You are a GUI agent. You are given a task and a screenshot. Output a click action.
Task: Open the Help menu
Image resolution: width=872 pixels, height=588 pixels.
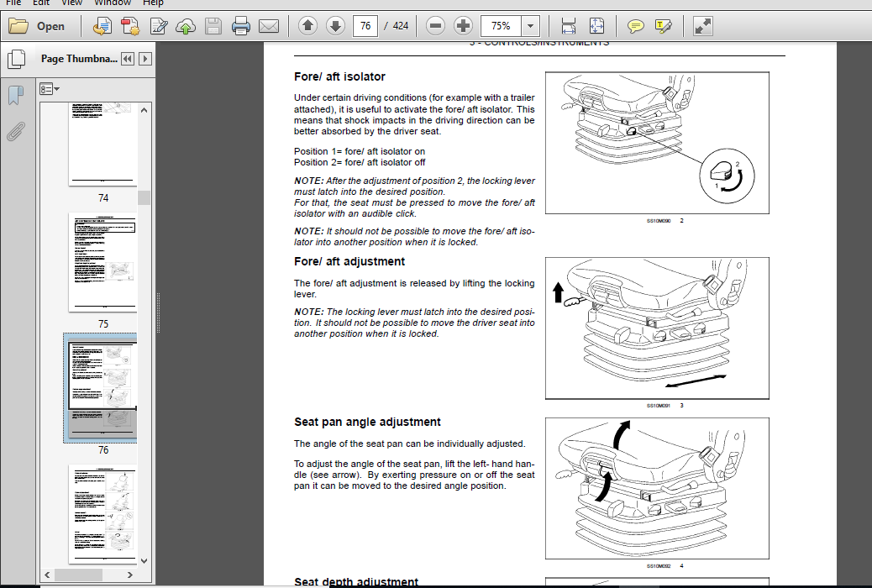(x=153, y=3)
